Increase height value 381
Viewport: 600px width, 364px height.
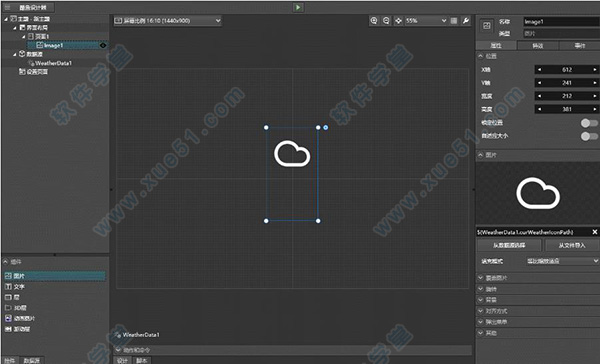coord(595,109)
